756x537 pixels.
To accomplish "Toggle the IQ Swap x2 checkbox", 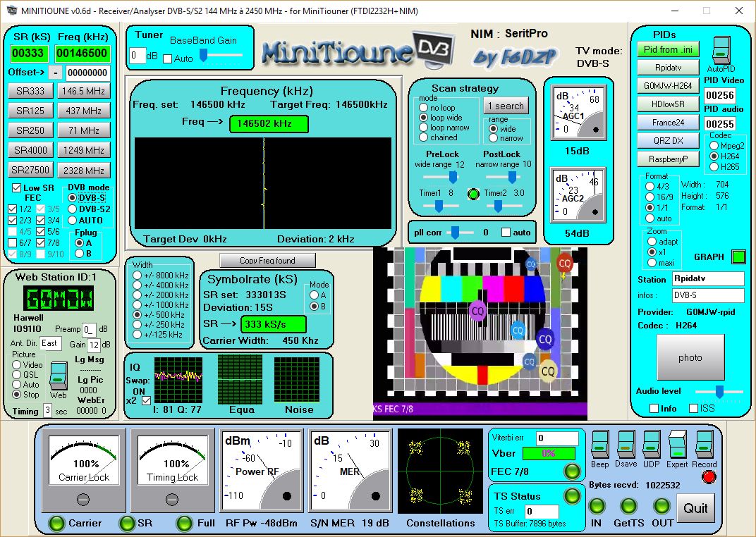I will coord(146,400).
